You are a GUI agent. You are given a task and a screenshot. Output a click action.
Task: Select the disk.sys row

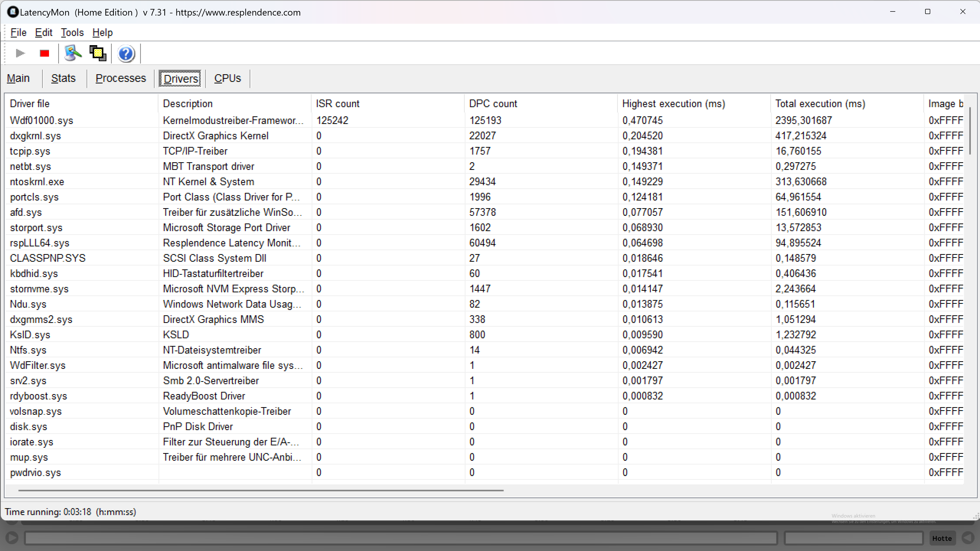pyautogui.click(x=484, y=426)
